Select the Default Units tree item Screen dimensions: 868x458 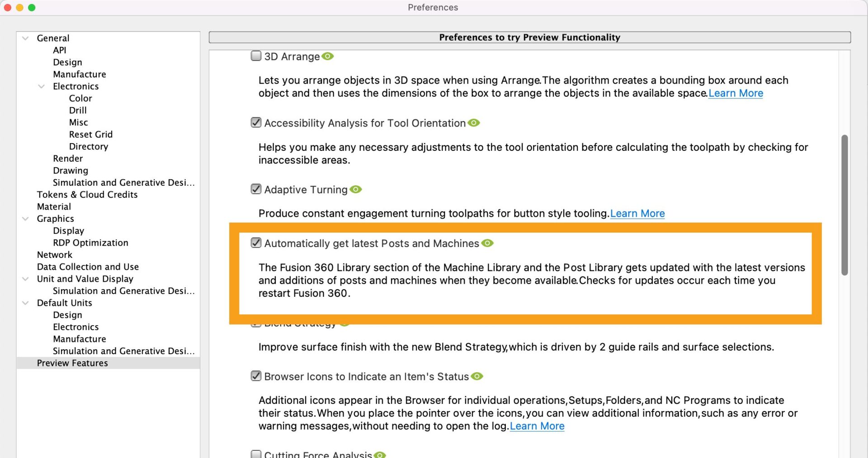64,303
